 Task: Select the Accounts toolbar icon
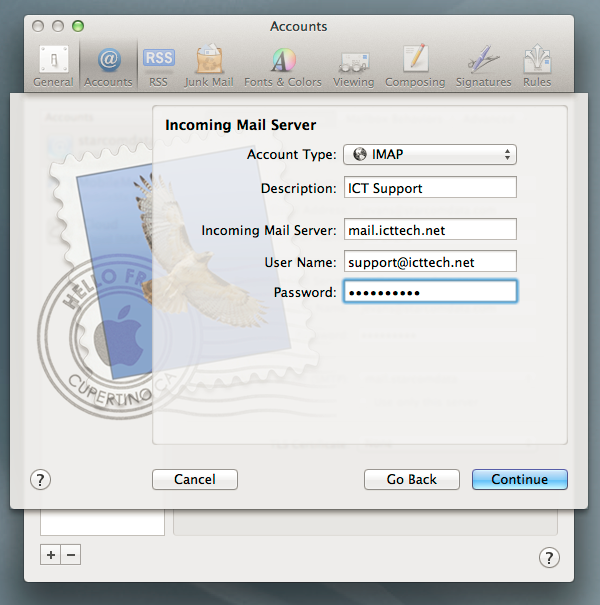(107, 66)
